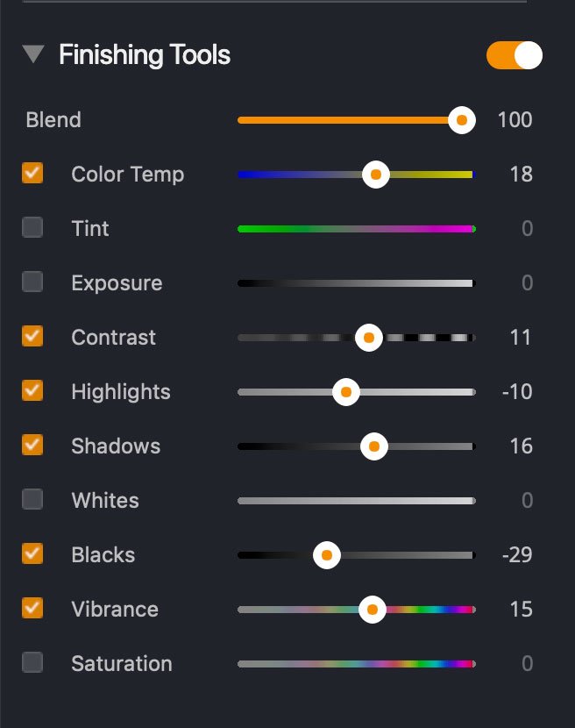Disable the Contrast checkbox
This screenshot has height=728, width=575.
click(x=32, y=337)
